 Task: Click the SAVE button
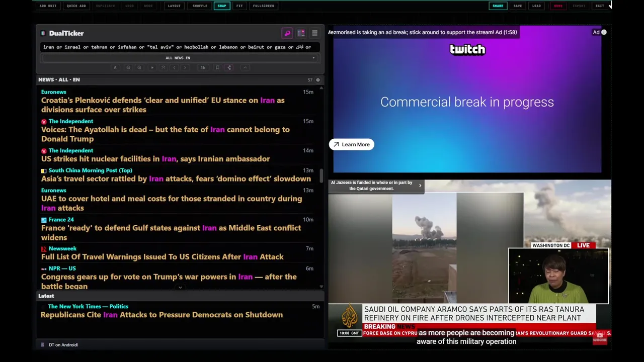tap(518, 6)
